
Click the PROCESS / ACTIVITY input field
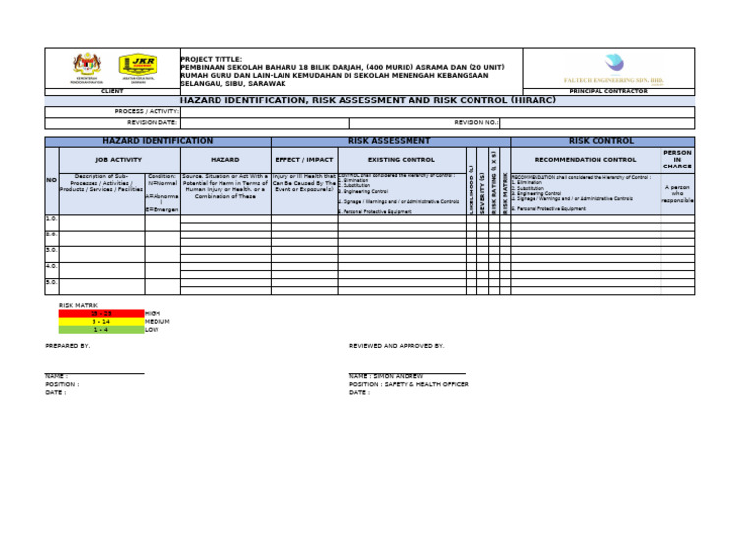437,112
